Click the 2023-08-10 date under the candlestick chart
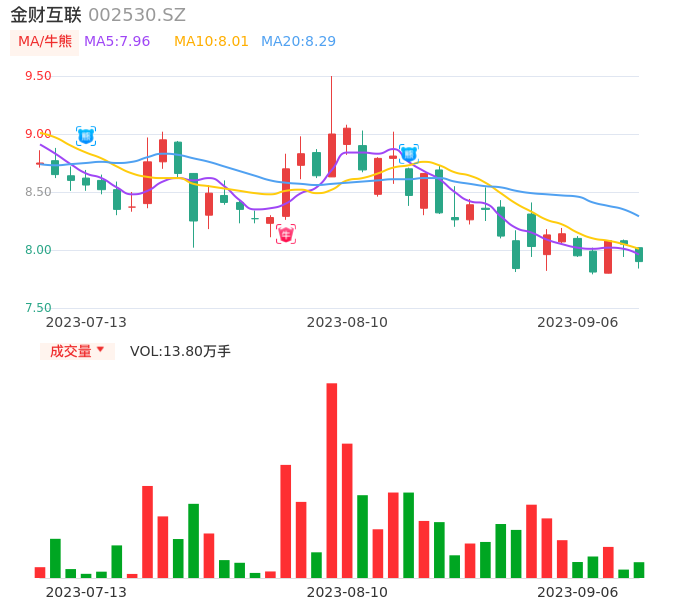Screen dimensions: 686x606 pyautogui.click(x=347, y=322)
